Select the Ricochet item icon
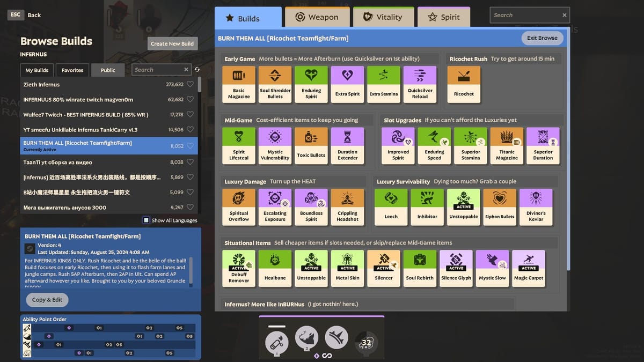This screenshot has height=362, width=644. click(x=464, y=83)
